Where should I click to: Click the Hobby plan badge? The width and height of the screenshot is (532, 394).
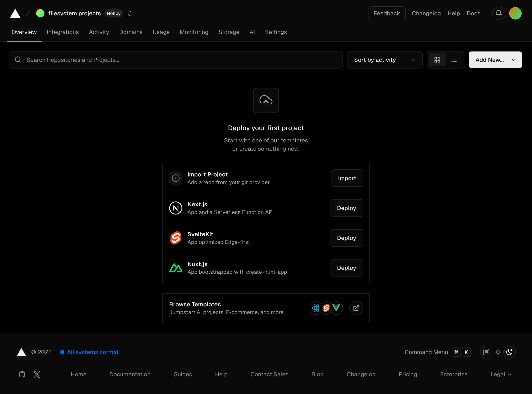pos(114,13)
